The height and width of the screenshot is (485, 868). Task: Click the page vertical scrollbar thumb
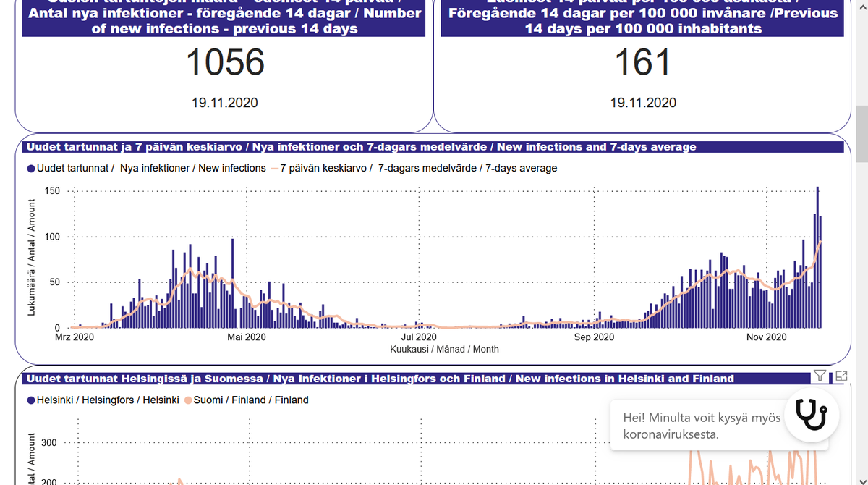[861, 134]
